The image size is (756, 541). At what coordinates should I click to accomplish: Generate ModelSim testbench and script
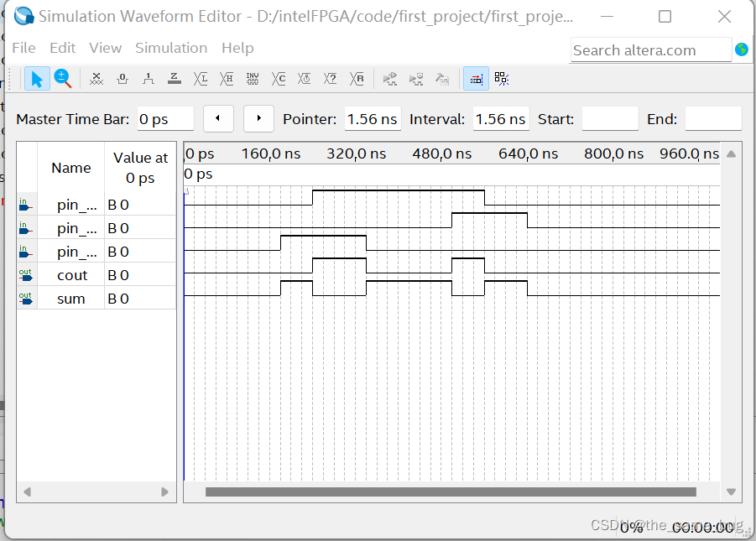441,79
